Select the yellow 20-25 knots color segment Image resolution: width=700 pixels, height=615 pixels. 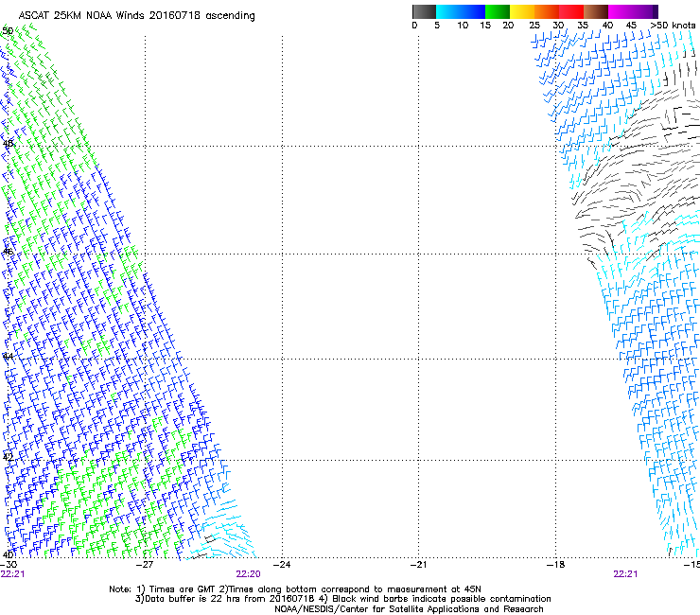tap(522, 11)
